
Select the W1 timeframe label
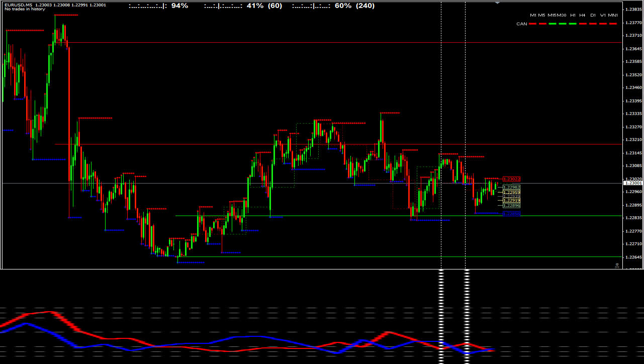click(x=603, y=15)
